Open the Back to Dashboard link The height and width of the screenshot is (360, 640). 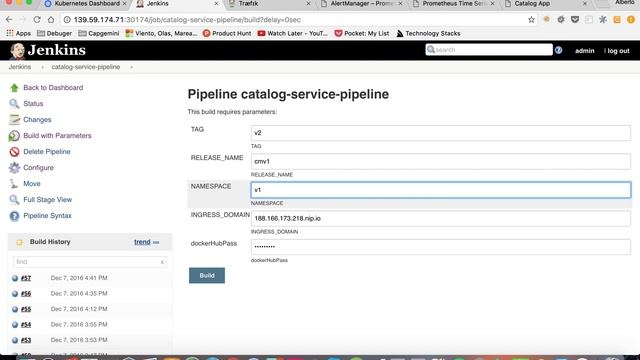53,88
